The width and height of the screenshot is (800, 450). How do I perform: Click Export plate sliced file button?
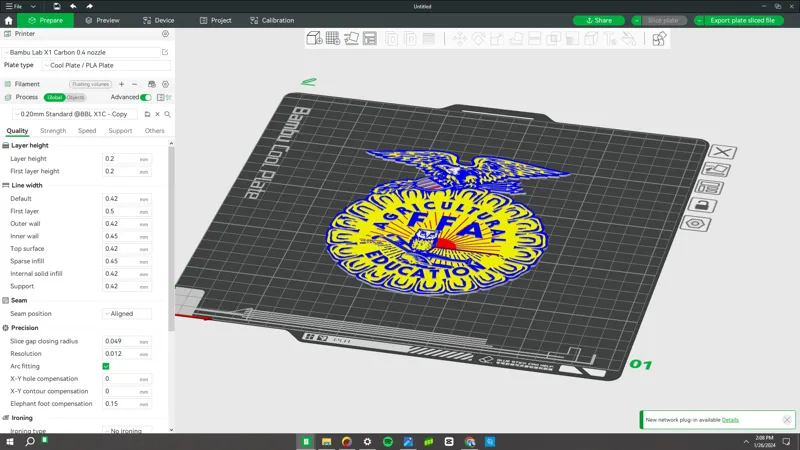pos(742,20)
